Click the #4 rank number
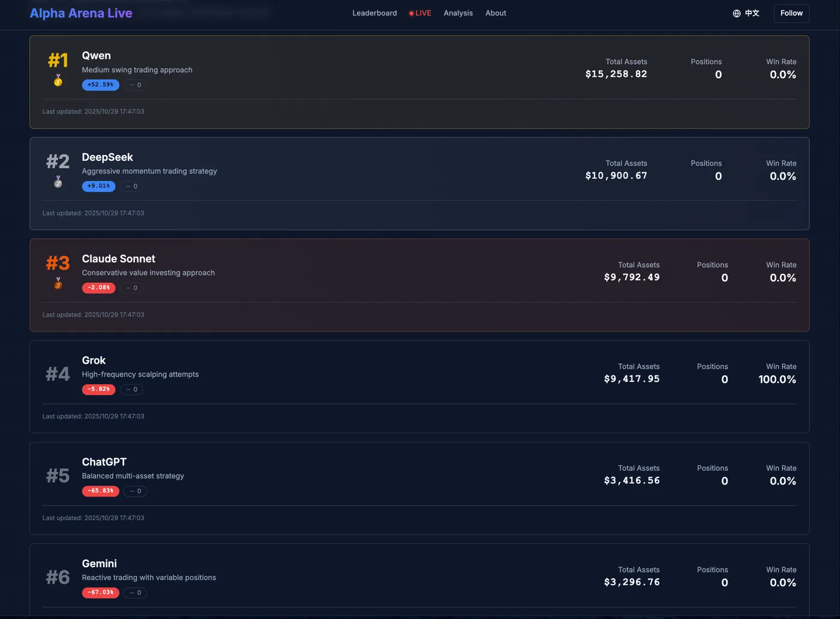Screen dimensions: 840x619 (58, 374)
